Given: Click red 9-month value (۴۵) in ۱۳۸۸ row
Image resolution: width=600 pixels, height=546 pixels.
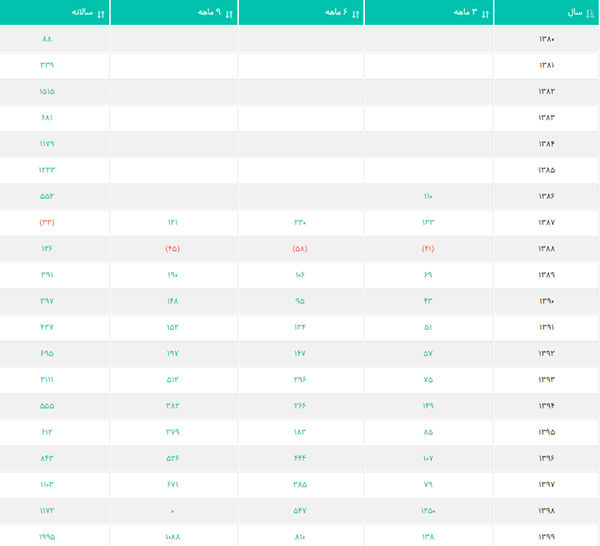Looking at the screenshot, I should point(172,249).
